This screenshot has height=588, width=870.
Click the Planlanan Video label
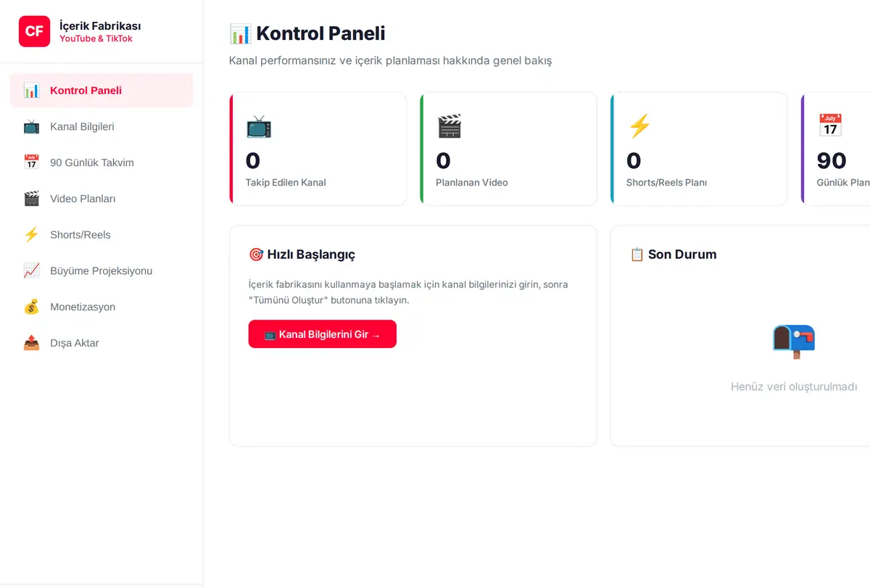coord(472,183)
